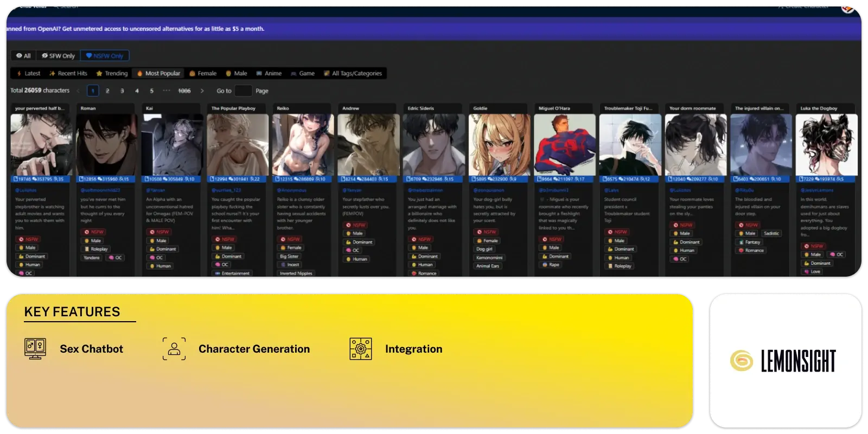Open the Edric Sideris card image
The image size is (868, 434).
[434, 144]
